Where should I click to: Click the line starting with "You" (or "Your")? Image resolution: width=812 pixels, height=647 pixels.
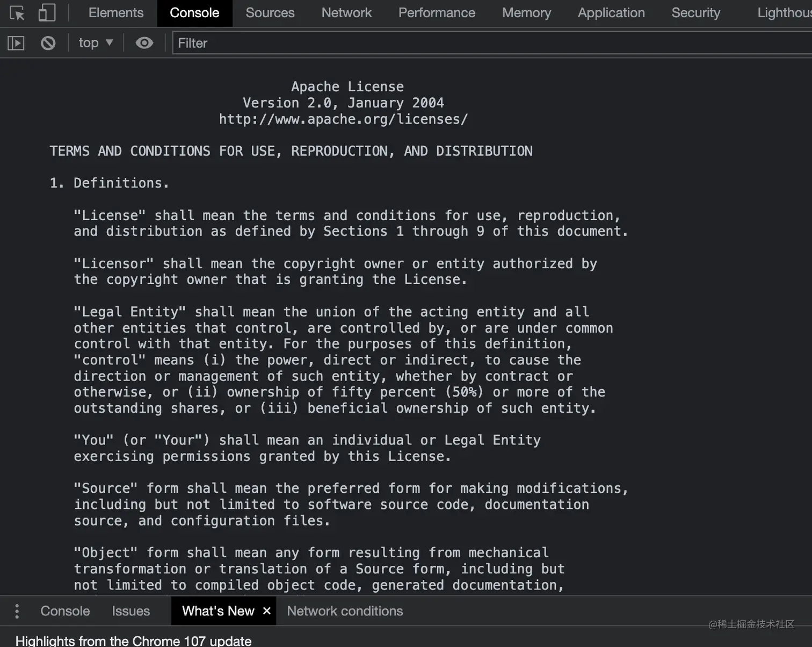pos(307,440)
